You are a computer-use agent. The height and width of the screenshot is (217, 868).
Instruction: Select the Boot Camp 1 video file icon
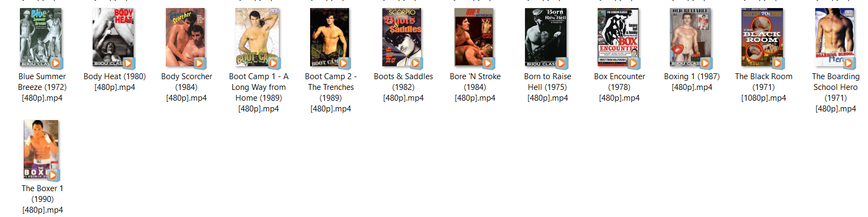tap(257, 38)
